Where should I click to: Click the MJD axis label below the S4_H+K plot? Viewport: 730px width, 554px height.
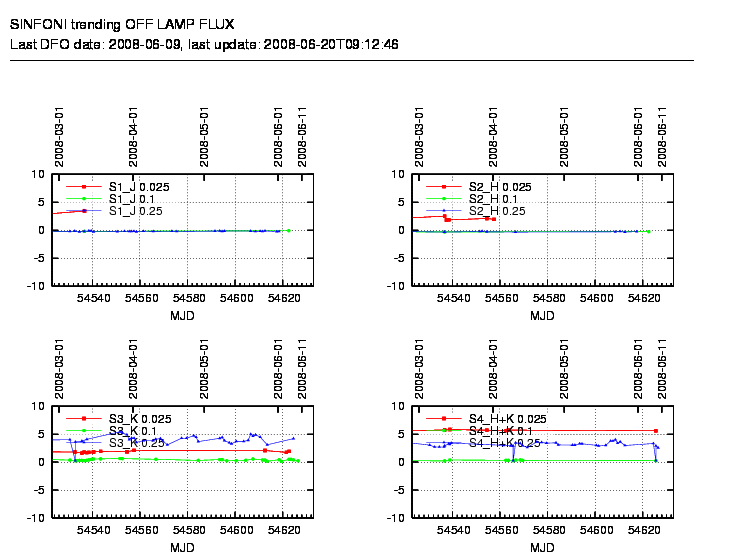pos(542,548)
